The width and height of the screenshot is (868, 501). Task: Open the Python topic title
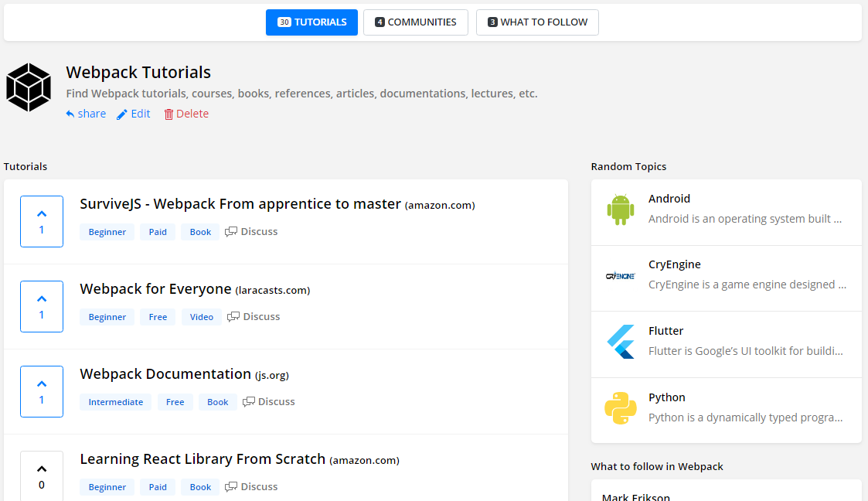click(666, 397)
